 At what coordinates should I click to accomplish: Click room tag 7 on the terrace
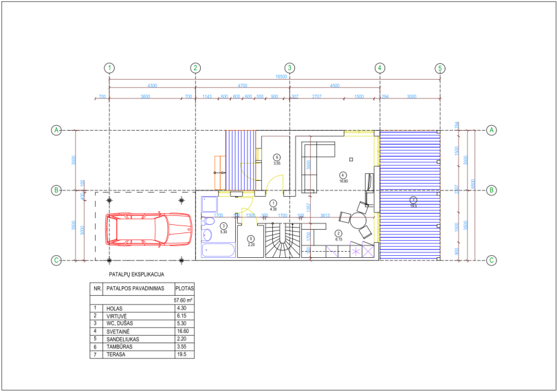(x=413, y=199)
